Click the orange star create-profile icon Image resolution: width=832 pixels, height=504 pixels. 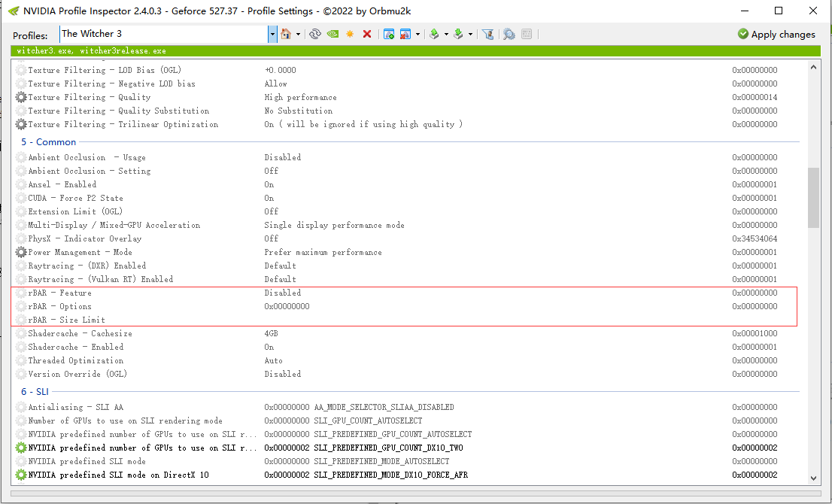click(x=350, y=34)
